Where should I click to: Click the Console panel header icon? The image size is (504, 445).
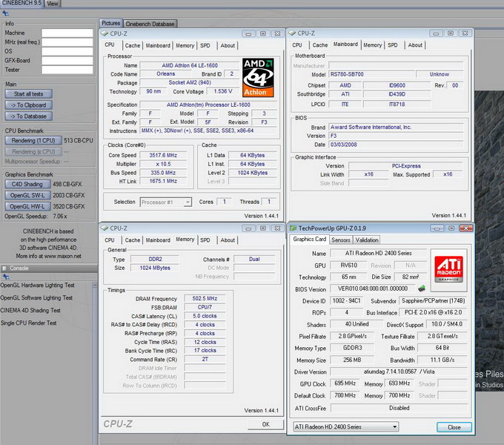[5, 268]
